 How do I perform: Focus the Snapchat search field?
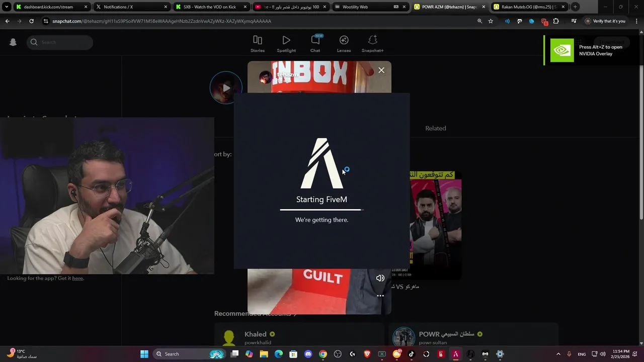pos(60,42)
